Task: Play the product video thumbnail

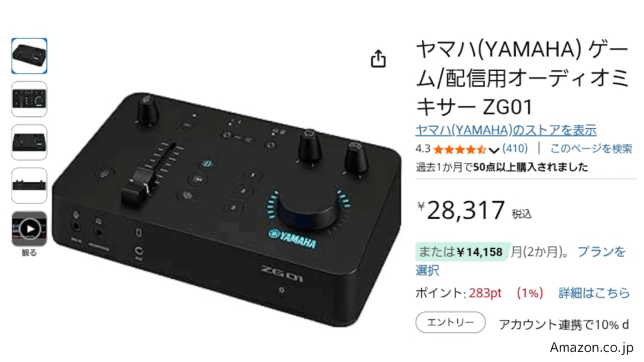Action: click(x=29, y=229)
